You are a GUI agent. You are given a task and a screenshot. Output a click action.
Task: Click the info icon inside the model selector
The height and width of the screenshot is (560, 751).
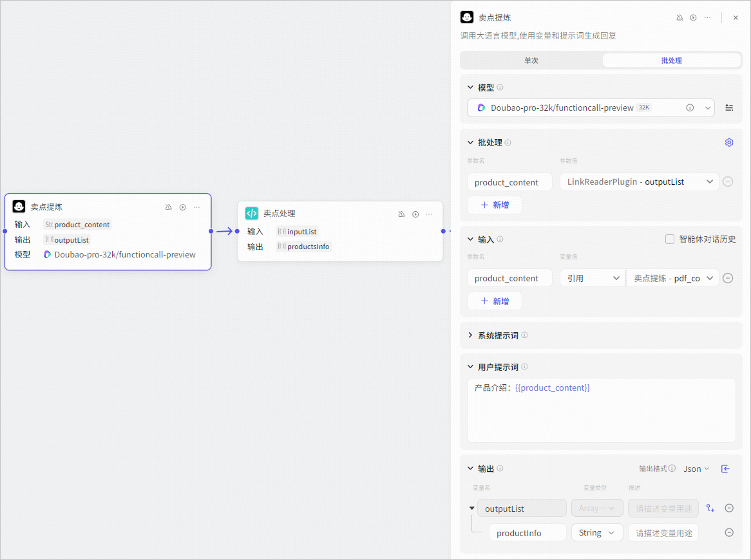pyautogui.click(x=690, y=107)
